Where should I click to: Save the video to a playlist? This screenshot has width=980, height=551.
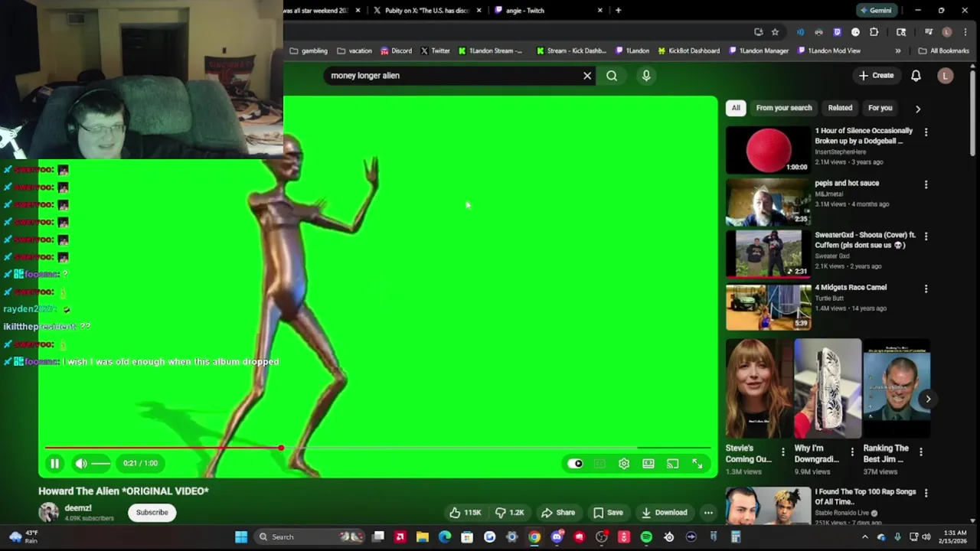coord(608,513)
